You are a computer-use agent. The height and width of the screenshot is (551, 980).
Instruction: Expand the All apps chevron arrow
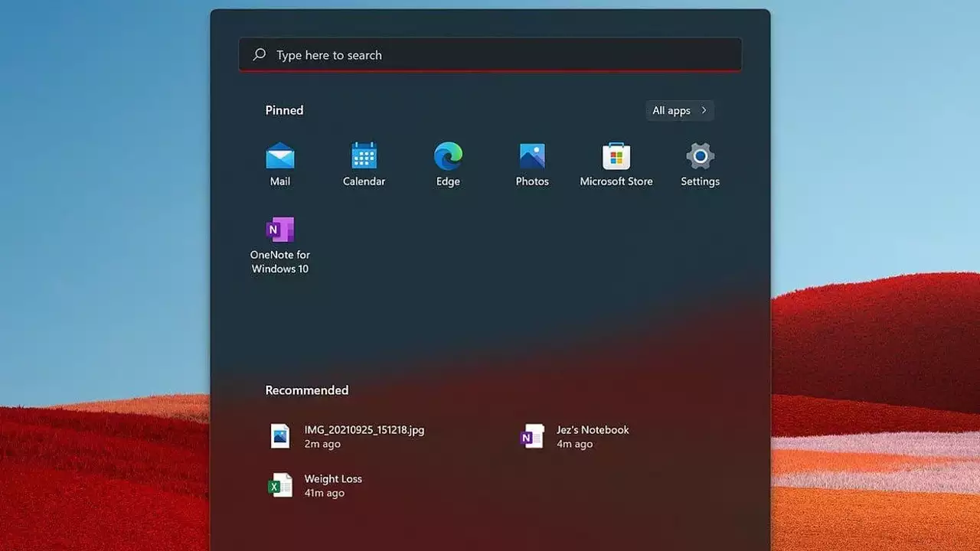point(704,111)
